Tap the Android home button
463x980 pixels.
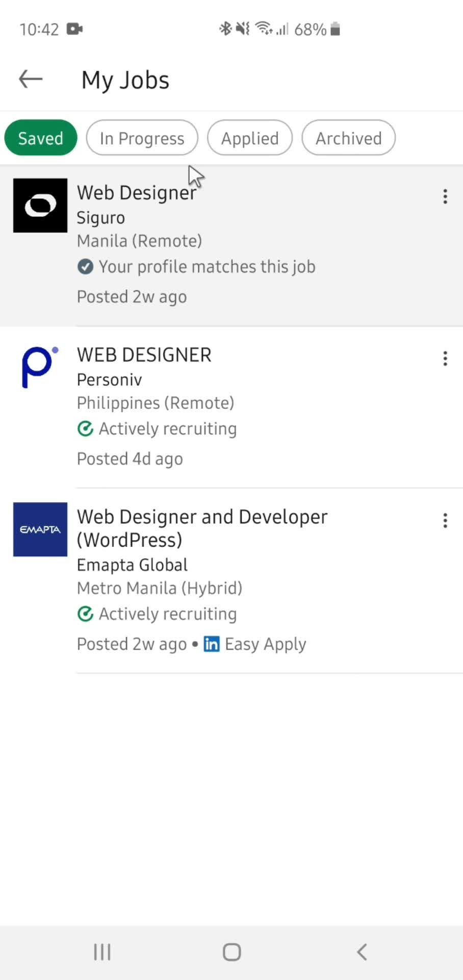pyautogui.click(x=231, y=952)
